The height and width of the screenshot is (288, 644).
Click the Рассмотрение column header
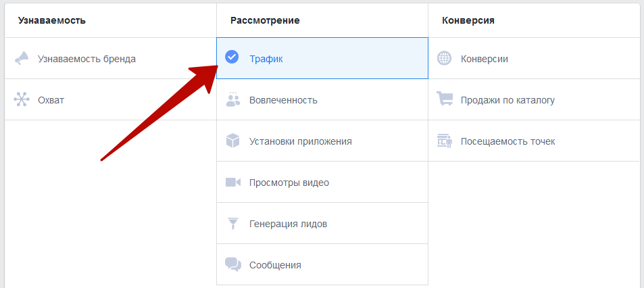pos(265,20)
